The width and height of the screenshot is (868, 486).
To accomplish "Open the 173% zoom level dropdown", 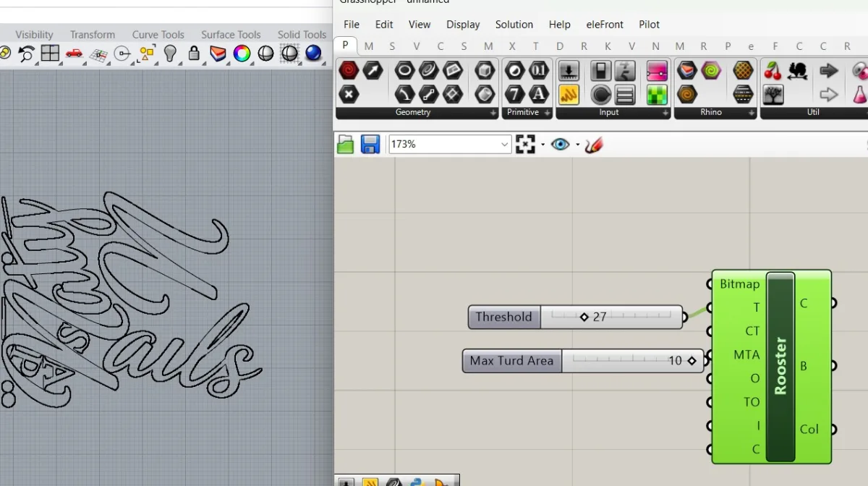I will [505, 145].
